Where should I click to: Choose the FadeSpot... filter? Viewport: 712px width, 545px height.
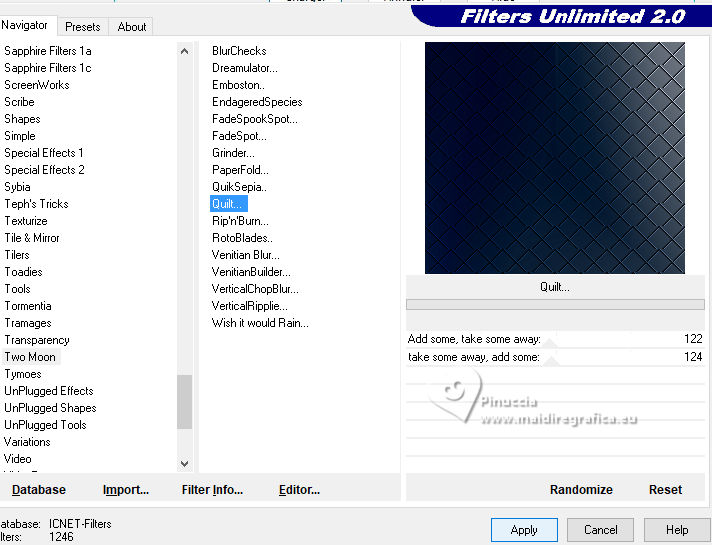239,136
